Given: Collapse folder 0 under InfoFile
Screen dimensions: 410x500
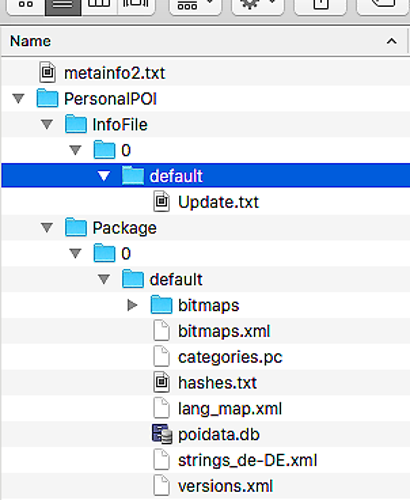Looking at the screenshot, I should pyautogui.click(x=75, y=150).
